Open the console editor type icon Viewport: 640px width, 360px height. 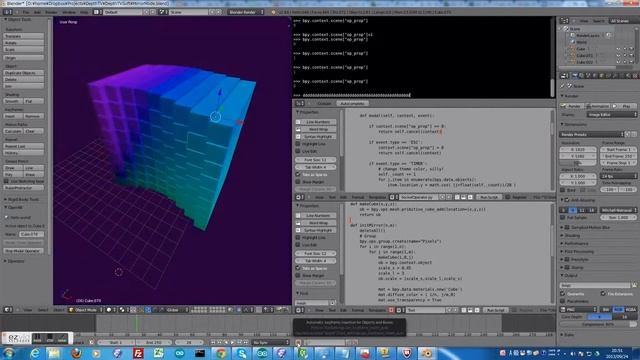300,103
